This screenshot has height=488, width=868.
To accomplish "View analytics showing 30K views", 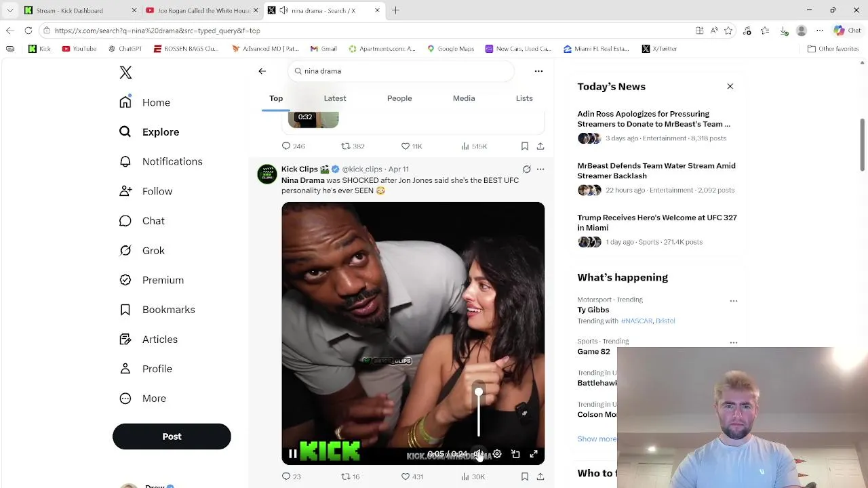I will coord(473,477).
